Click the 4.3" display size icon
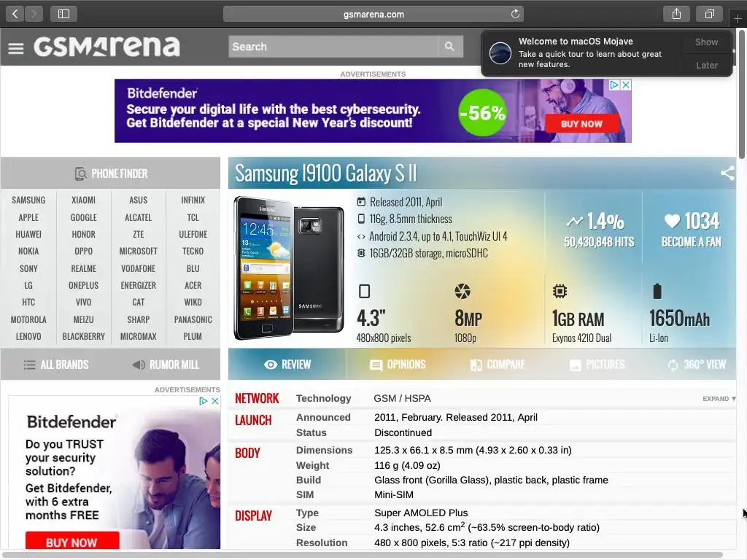The height and width of the screenshot is (560, 747). 364,291
